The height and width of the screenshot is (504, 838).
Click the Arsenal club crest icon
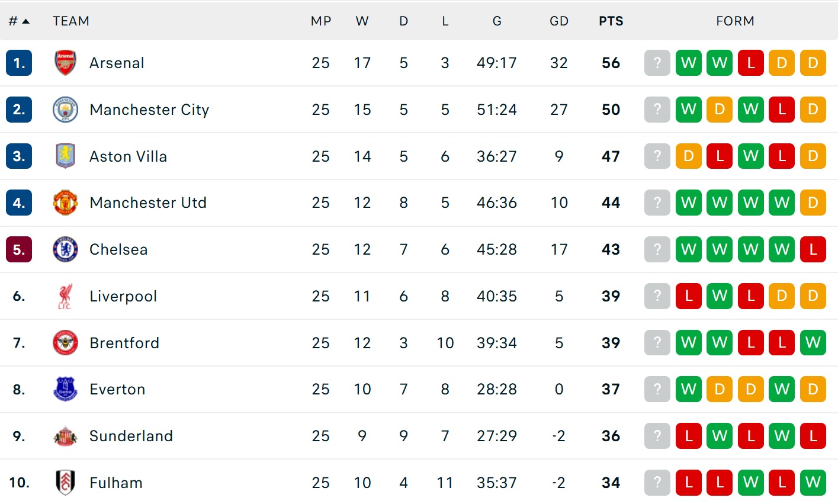coord(65,63)
